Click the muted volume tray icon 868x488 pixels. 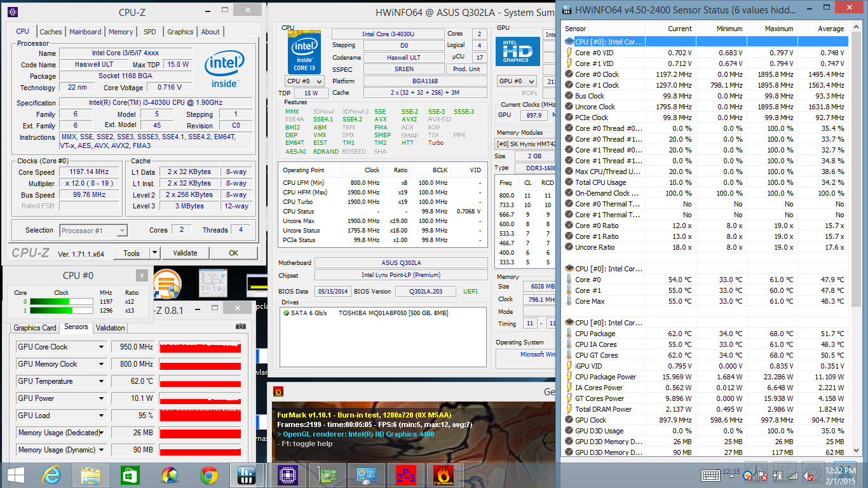810,475
